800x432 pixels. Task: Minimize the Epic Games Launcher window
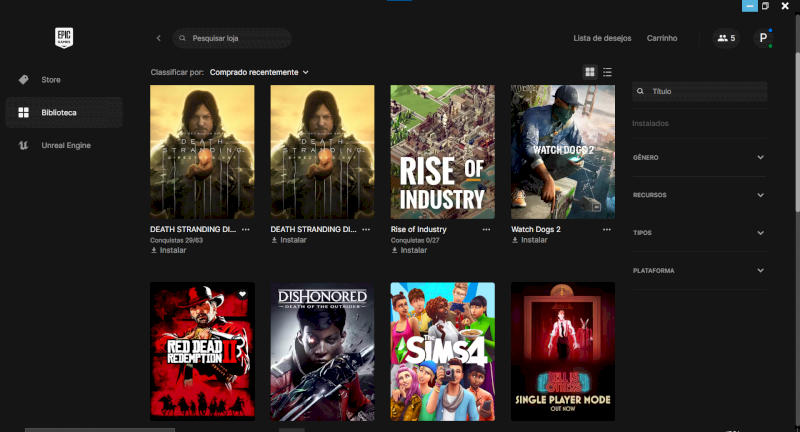(749, 6)
